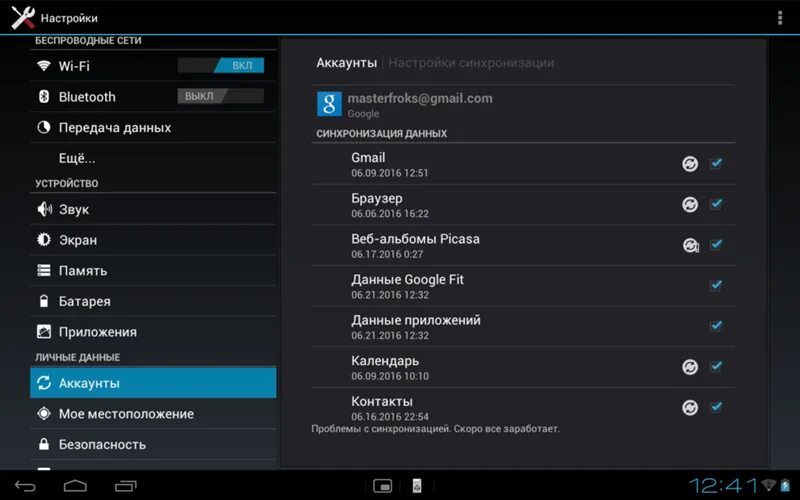Click the Settings wrench icon in header
Screen dimensions: 800x500
[23, 18]
